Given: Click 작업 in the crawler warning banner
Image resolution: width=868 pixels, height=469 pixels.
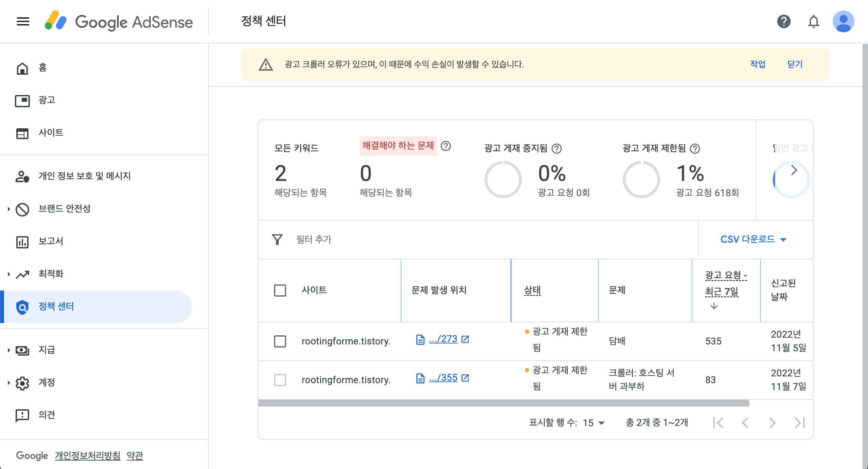Looking at the screenshot, I should coord(757,64).
